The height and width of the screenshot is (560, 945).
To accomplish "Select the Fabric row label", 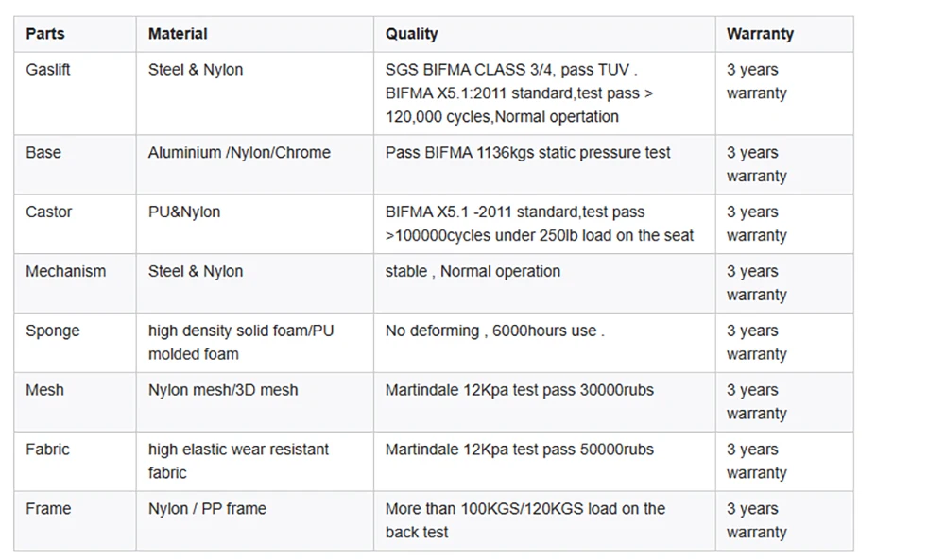I will (47, 450).
